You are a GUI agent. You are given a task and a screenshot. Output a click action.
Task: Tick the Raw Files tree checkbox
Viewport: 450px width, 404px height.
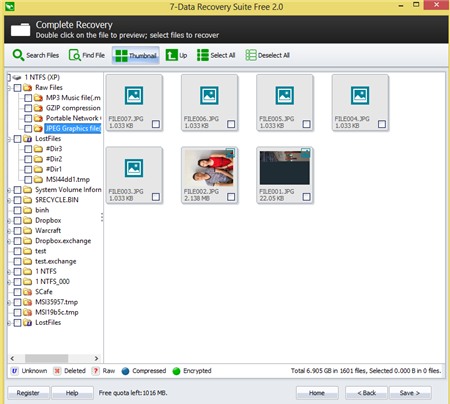[x=17, y=88]
